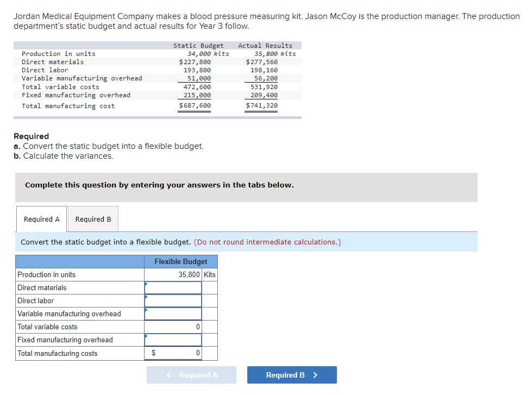Click the 'Required' section heading
Viewport: 532px width, 395px height.
31,136
